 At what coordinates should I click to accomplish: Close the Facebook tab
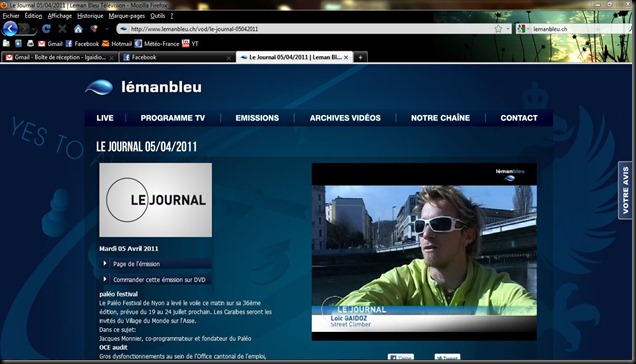[x=228, y=58]
